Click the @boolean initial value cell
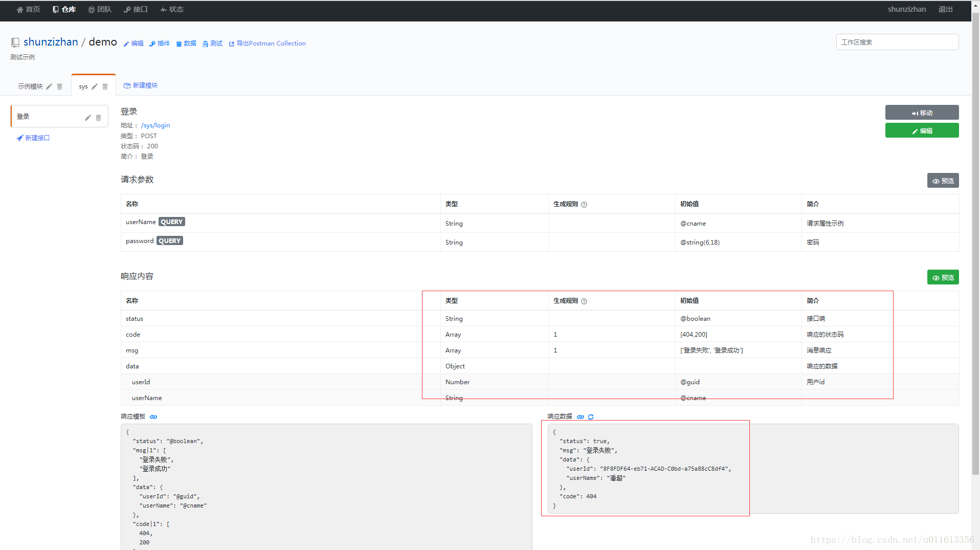The image size is (980, 550). pyautogui.click(x=696, y=319)
